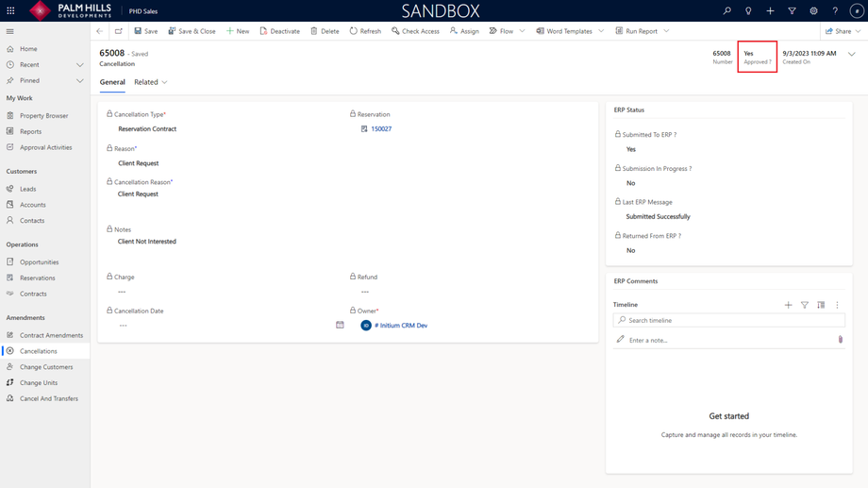This screenshot has width=868, height=488.
Task: Open timeline more options ellipsis
Action: coord(837,305)
